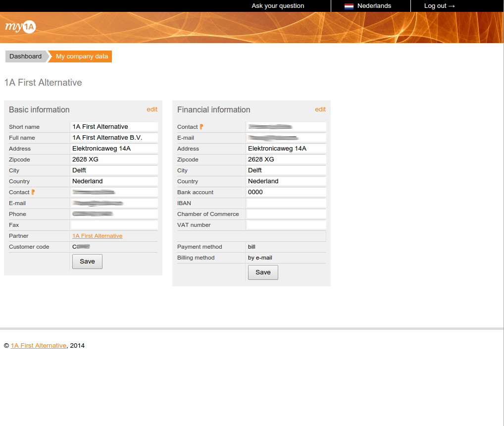504x426 pixels.
Task: Select My company data breadcrumb
Action: coord(82,56)
